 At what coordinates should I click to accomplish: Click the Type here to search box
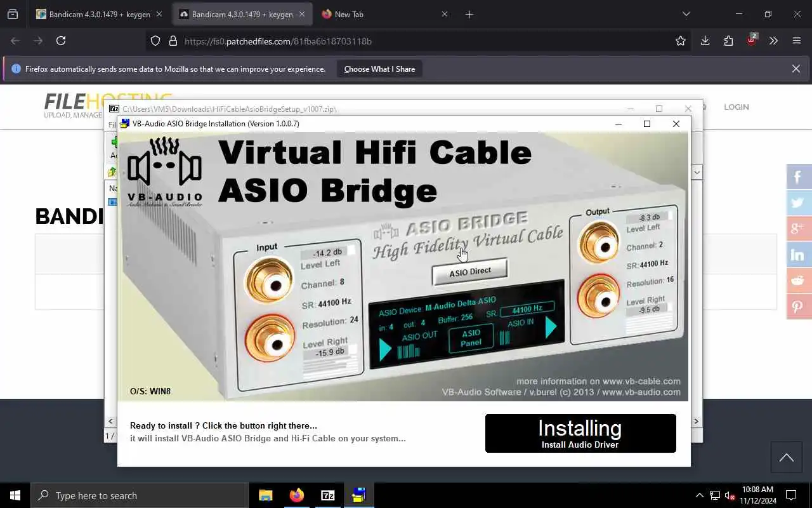139,495
